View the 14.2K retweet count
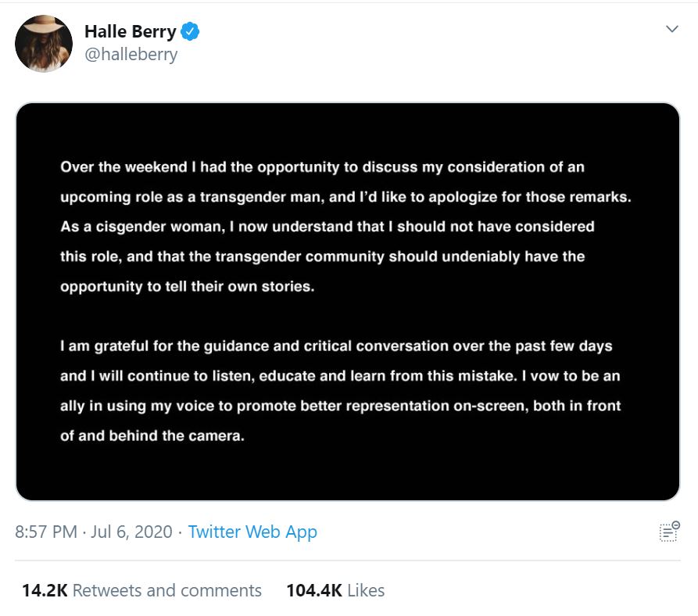 tap(44, 590)
